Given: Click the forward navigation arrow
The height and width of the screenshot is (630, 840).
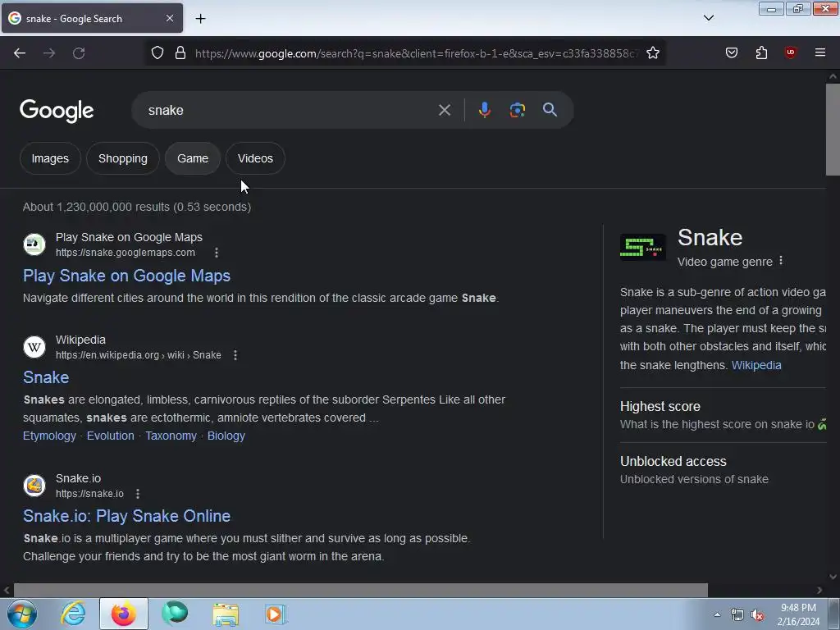Looking at the screenshot, I should 49,53.
